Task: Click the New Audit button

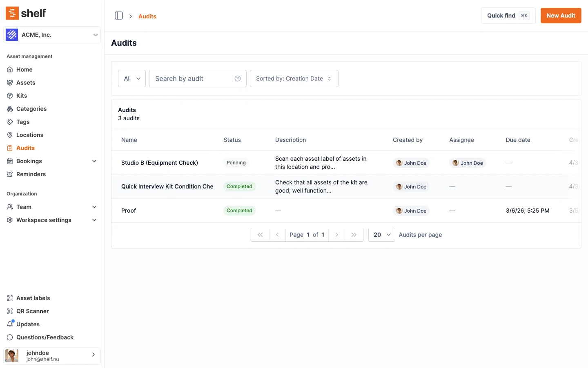Action: 561,16
